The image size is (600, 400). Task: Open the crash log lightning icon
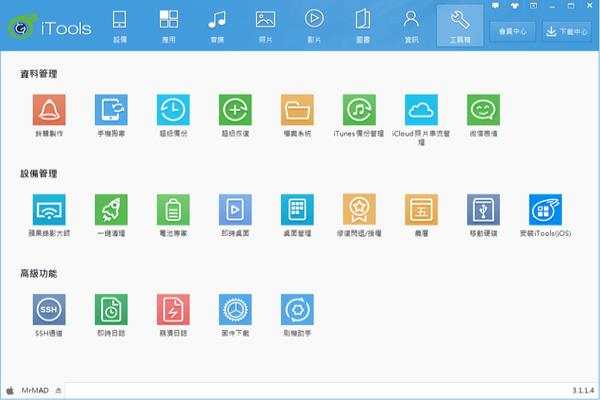click(173, 310)
